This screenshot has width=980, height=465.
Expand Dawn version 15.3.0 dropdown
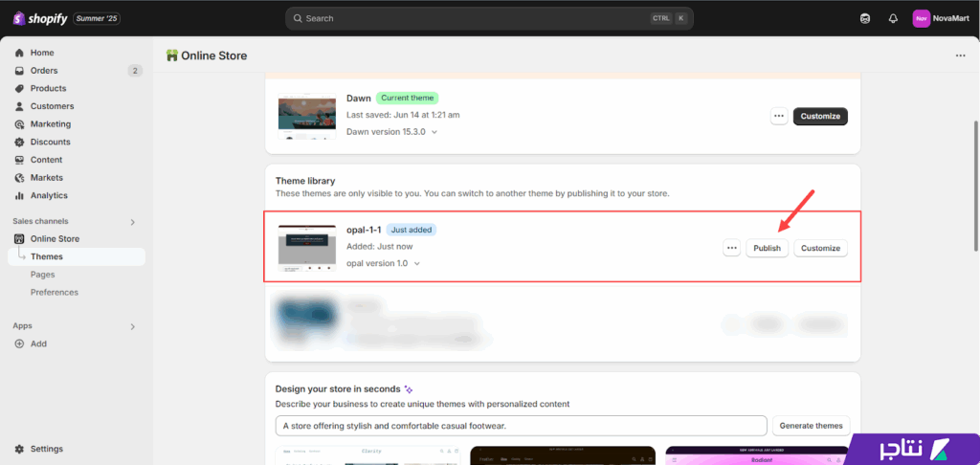434,132
